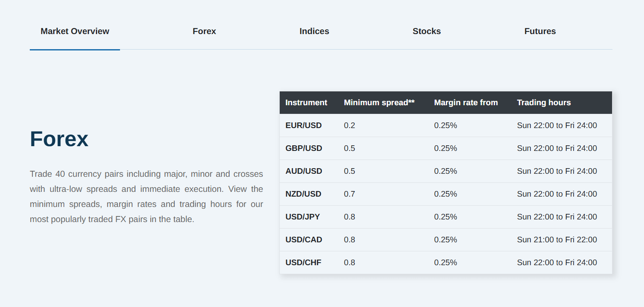Open the Futures tab
This screenshot has height=307, width=644.
coord(540,31)
